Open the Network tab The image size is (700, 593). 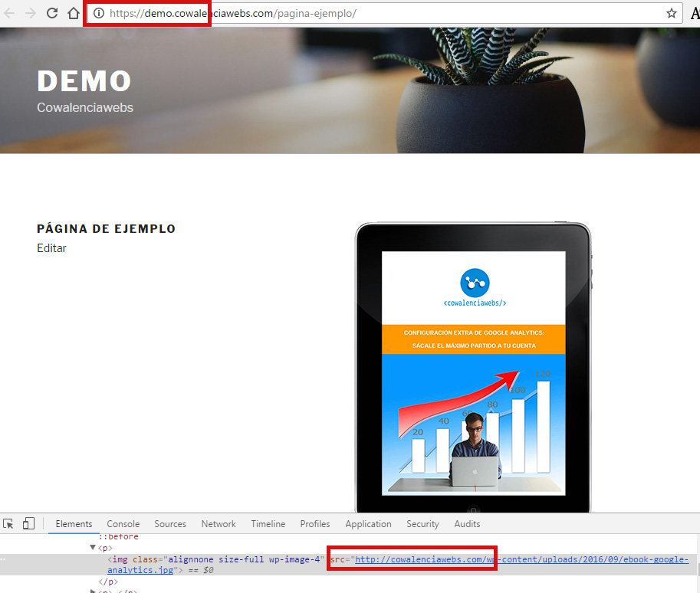point(219,524)
